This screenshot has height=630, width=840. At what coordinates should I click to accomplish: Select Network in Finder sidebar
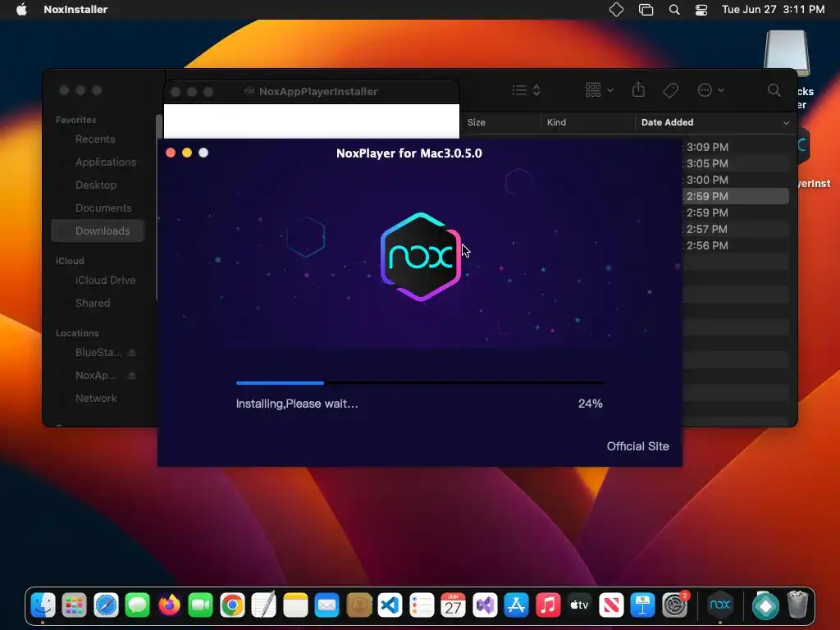[x=96, y=399]
